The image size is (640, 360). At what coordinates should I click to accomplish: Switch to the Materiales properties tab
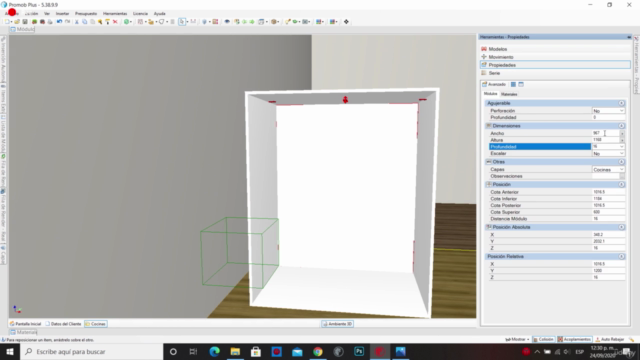[x=509, y=94]
